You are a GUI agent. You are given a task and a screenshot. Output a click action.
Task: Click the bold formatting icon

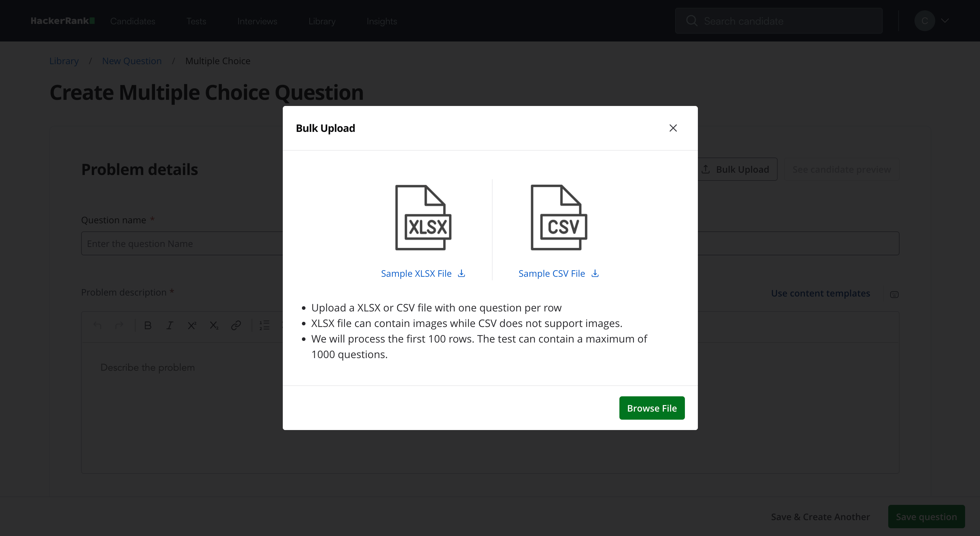click(x=148, y=325)
